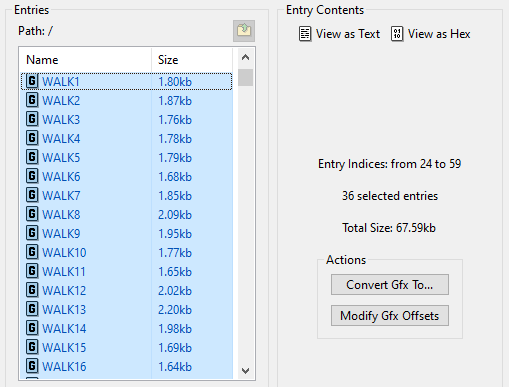Select the WALK6 entry name
Image resolution: width=509 pixels, height=387 pixels.
tap(61, 177)
